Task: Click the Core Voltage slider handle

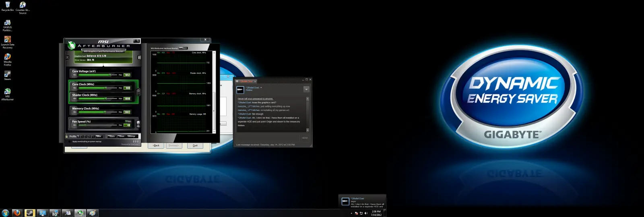Action: click(x=110, y=75)
